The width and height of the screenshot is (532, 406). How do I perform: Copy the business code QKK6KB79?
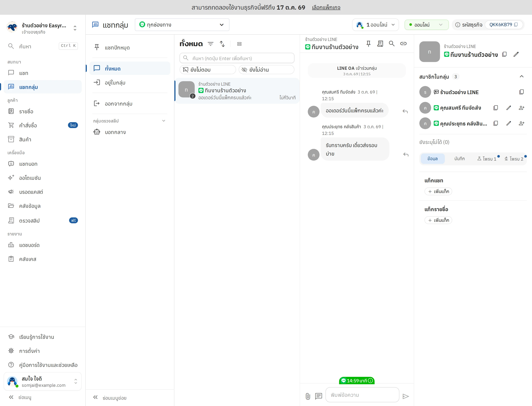tap(516, 25)
